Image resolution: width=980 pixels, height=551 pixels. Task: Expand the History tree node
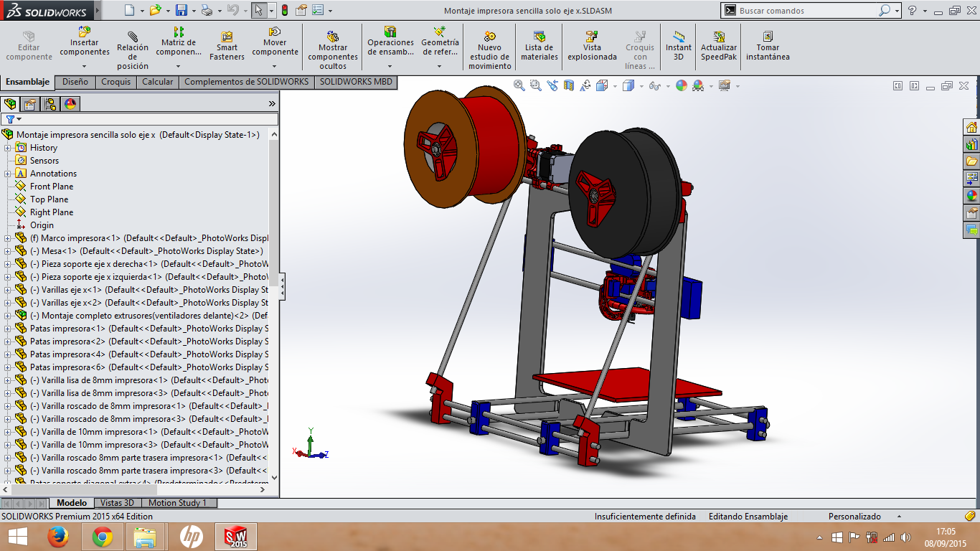(x=9, y=148)
